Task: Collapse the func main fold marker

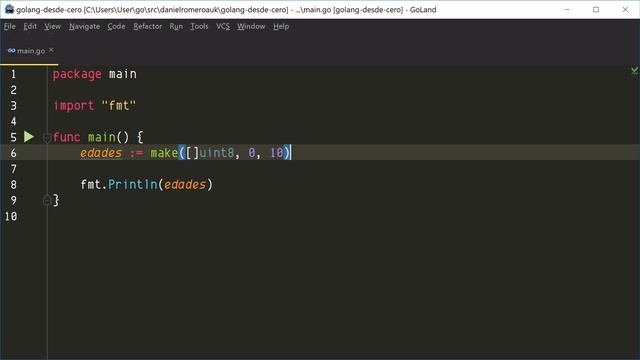Action: point(47,138)
